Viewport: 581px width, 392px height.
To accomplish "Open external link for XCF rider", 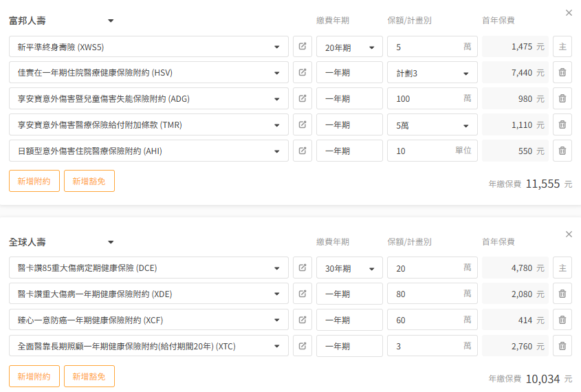I will [x=303, y=320].
